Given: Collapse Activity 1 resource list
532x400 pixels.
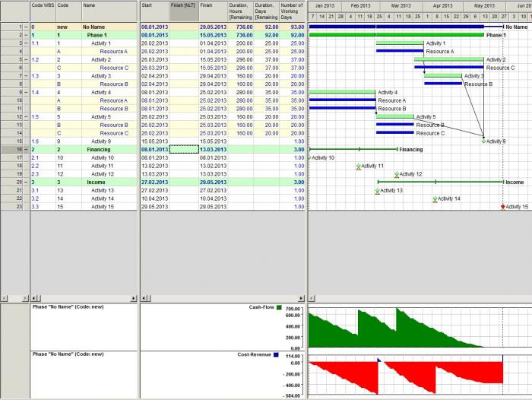Looking at the screenshot, I should tap(26, 43).
